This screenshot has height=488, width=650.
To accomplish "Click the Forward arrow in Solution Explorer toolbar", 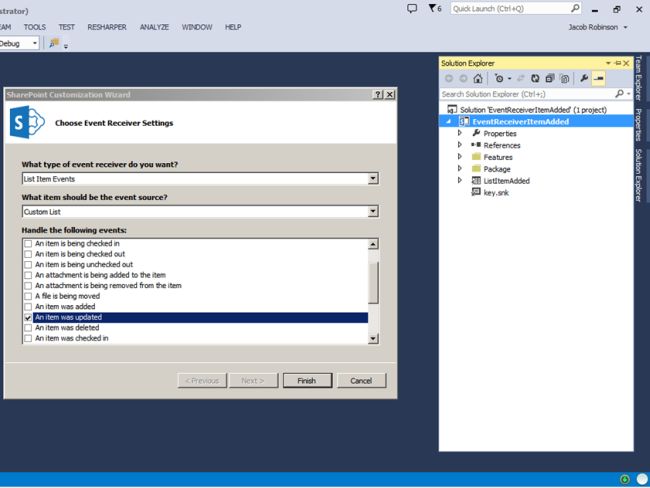I will coord(463,78).
